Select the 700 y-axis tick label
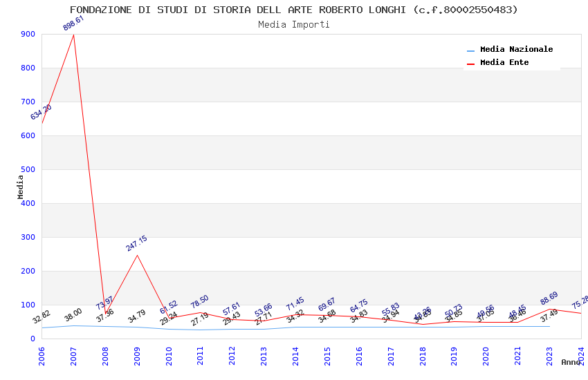588x380 pixels. (28, 102)
